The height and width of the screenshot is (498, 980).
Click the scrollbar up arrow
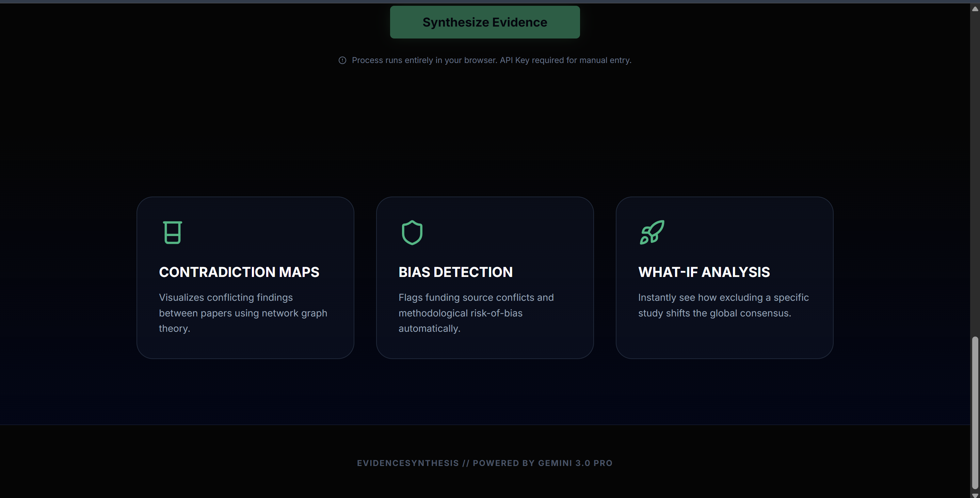975,9
